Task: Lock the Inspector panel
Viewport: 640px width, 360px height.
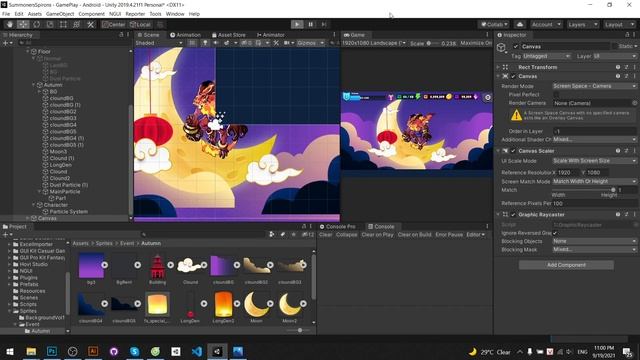Action: coord(627,35)
